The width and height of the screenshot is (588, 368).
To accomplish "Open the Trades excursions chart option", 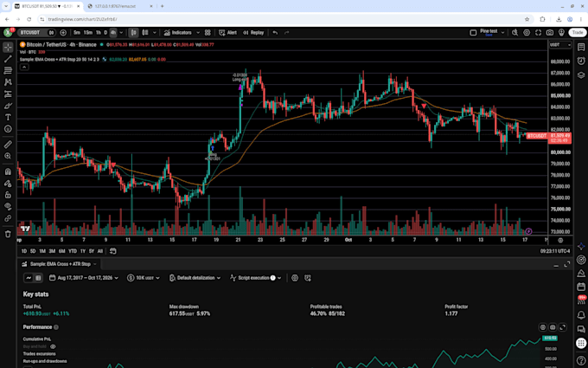I will click(x=40, y=354).
